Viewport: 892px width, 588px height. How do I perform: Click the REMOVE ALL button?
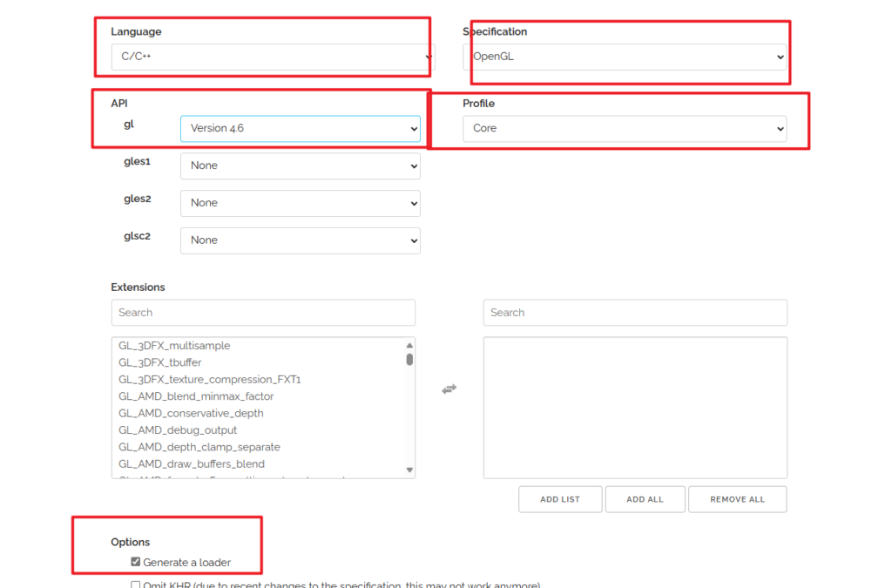click(737, 498)
